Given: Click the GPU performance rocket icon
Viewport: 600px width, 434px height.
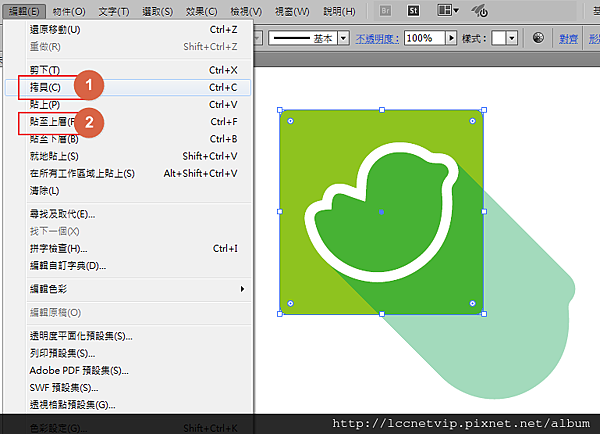Looking at the screenshot, I should point(480,11).
